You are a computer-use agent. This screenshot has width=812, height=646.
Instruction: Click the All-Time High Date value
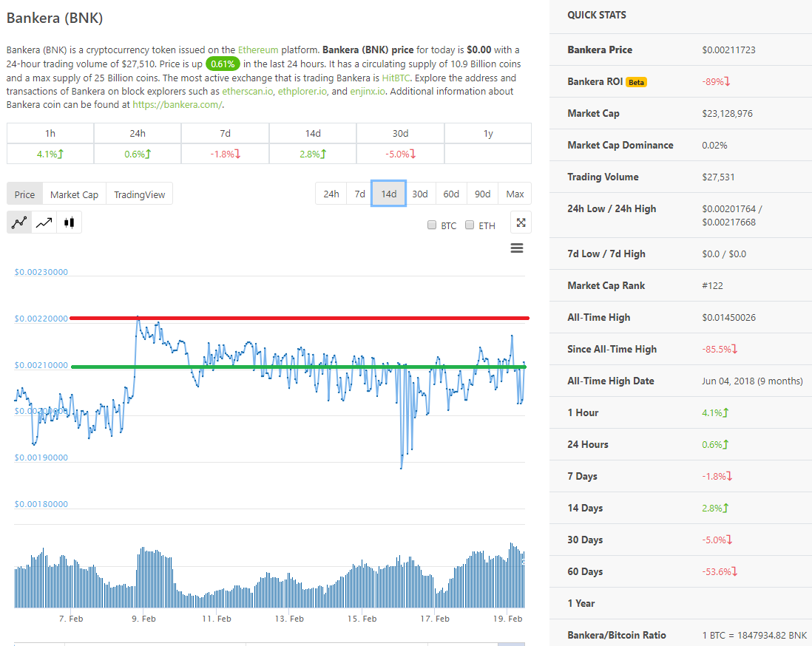[752, 381]
